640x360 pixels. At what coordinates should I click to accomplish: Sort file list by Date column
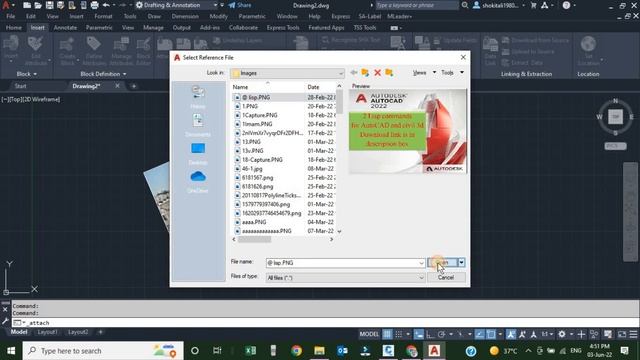(321, 87)
